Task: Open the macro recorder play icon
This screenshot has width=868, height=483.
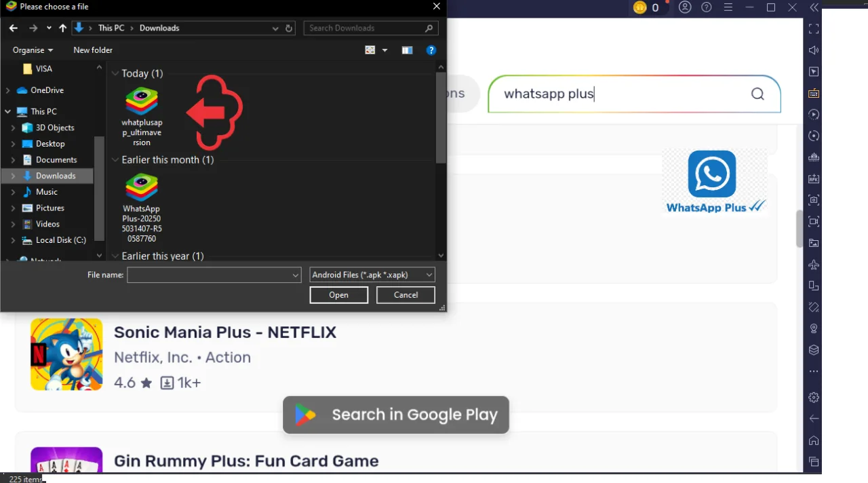Action: click(814, 114)
